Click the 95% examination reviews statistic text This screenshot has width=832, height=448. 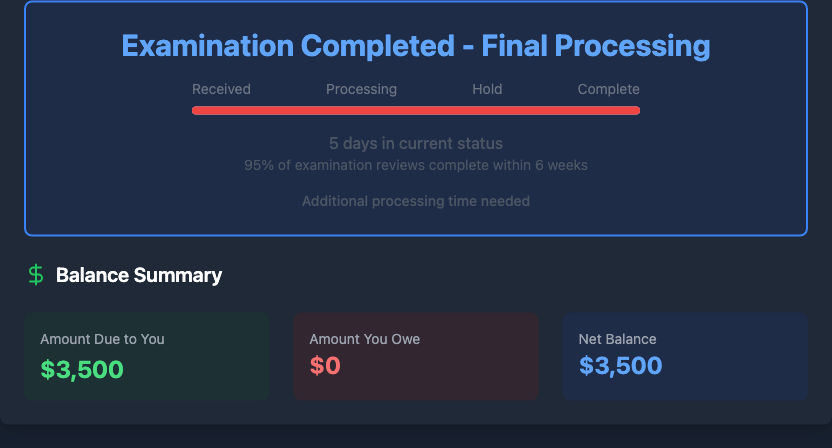click(416, 165)
